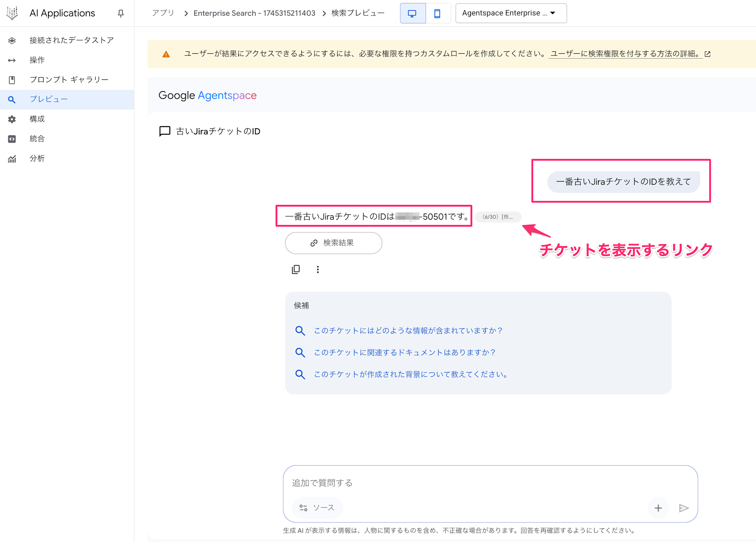The height and width of the screenshot is (542, 756).
Task: Open the three-dot more options menu
Action: pos(318,269)
